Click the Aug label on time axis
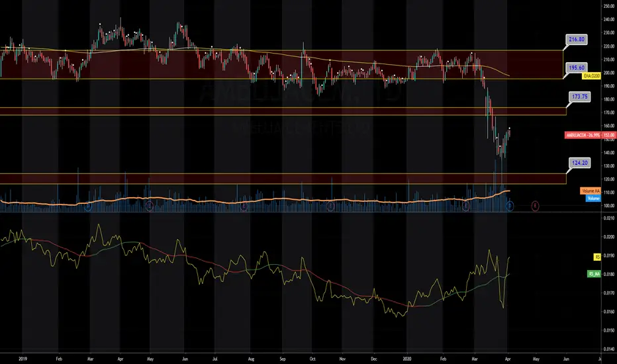 click(x=252, y=359)
